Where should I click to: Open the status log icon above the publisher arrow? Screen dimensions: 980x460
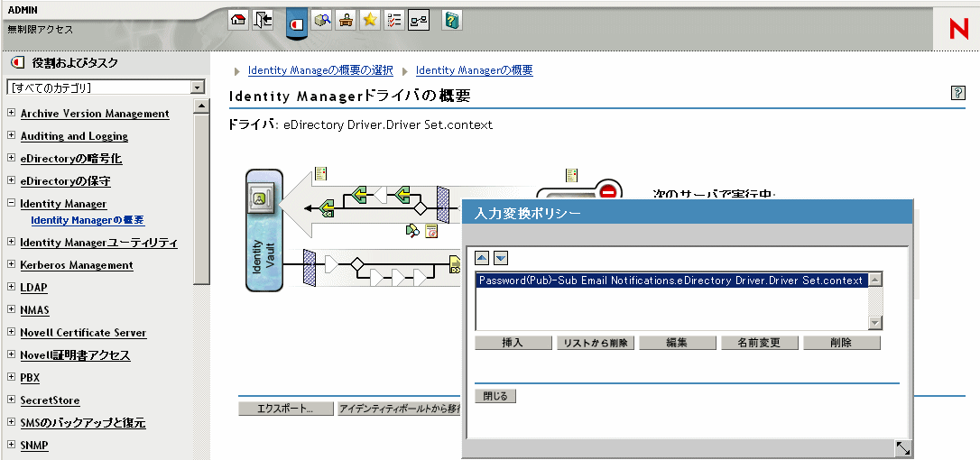[x=321, y=174]
